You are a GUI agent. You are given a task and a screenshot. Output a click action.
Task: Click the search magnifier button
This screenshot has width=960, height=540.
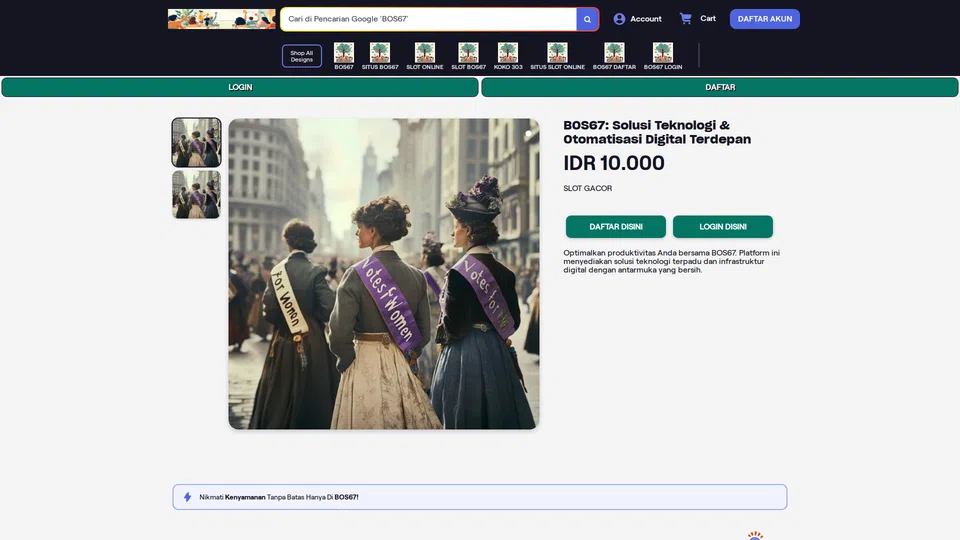click(x=587, y=19)
